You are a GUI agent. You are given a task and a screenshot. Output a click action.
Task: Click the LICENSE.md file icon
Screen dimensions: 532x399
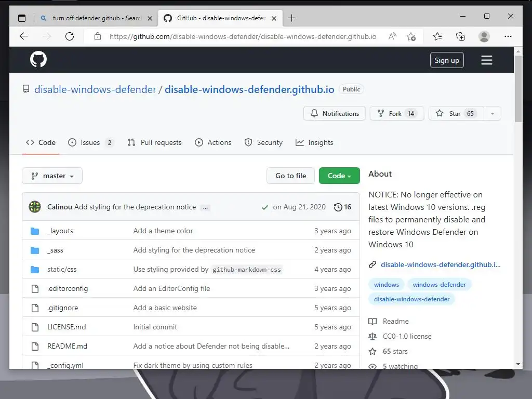pos(35,327)
